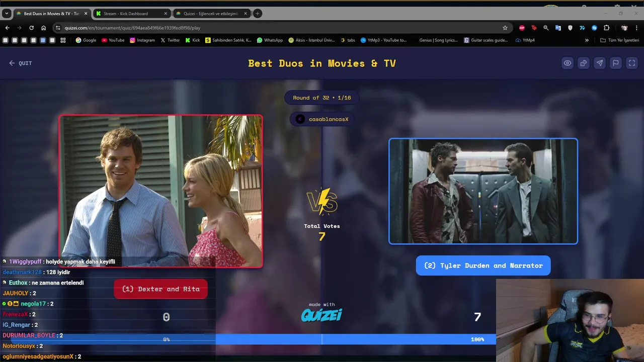Open the magnifier search extension
Screen dimensions: 644x362
pos(546,28)
